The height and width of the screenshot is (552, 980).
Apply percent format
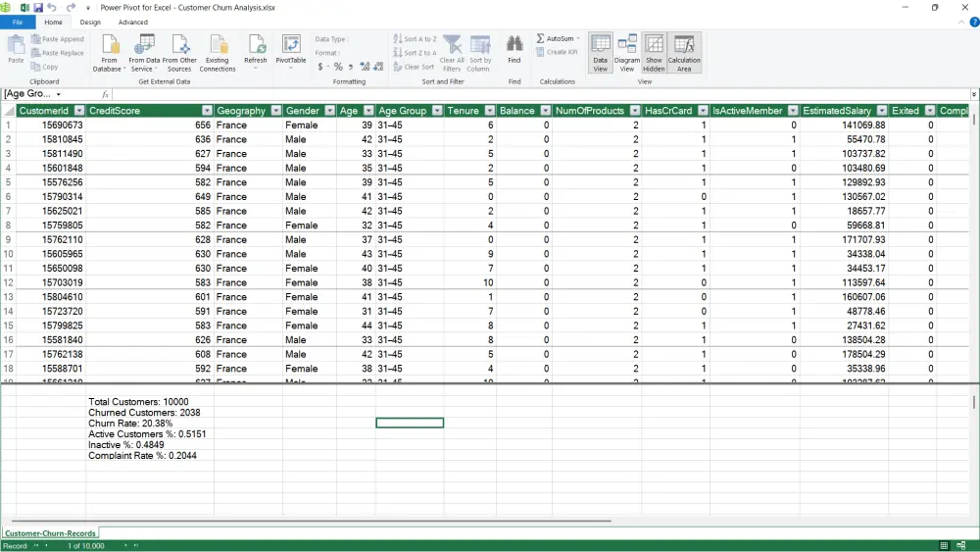coord(338,67)
